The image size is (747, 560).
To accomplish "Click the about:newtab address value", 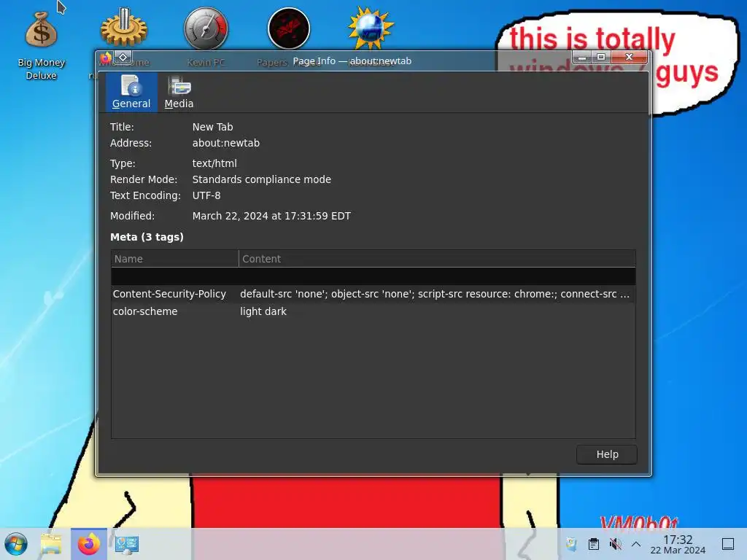I will [x=226, y=143].
